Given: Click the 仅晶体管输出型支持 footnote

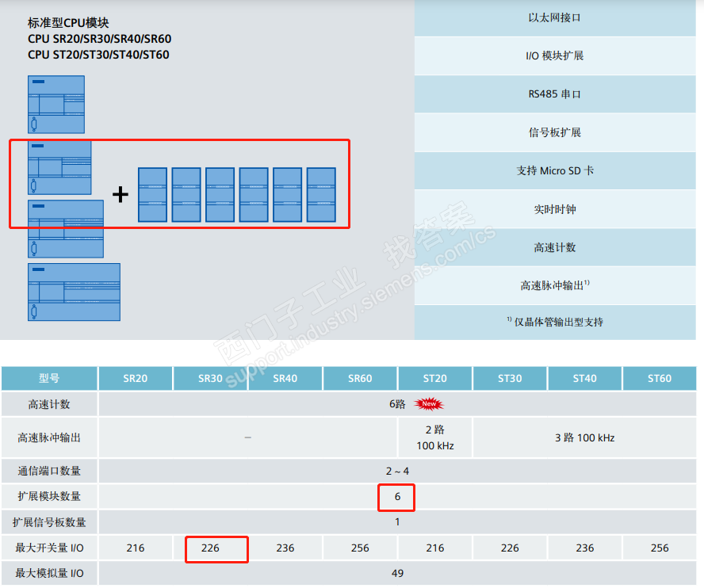Looking at the screenshot, I should [x=555, y=322].
